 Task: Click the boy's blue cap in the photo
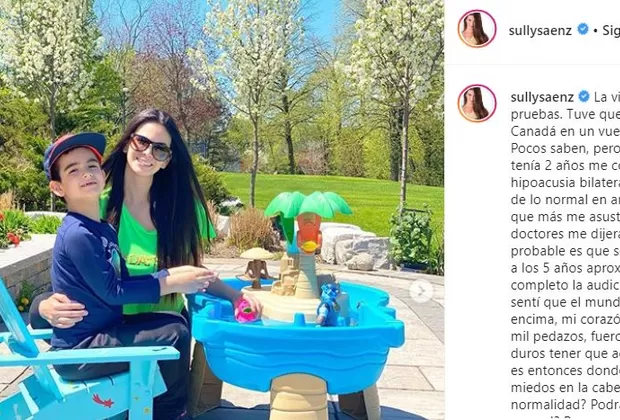click(x=74, y=149)
